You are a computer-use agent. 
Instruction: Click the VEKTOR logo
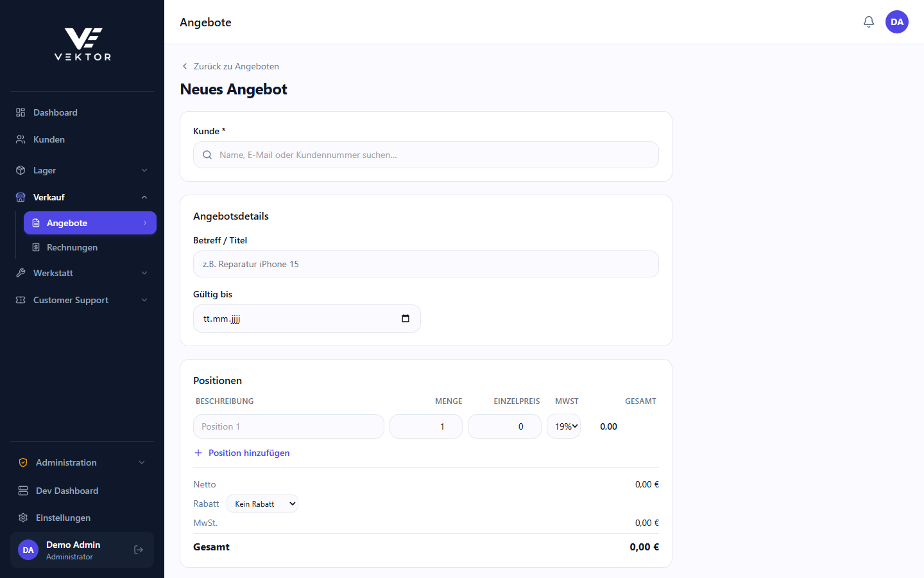tap(83, 44)
